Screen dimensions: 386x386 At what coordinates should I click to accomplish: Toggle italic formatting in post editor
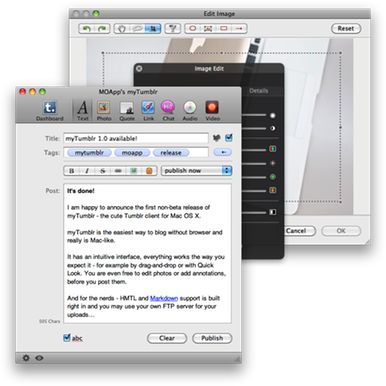pos(87,171)
